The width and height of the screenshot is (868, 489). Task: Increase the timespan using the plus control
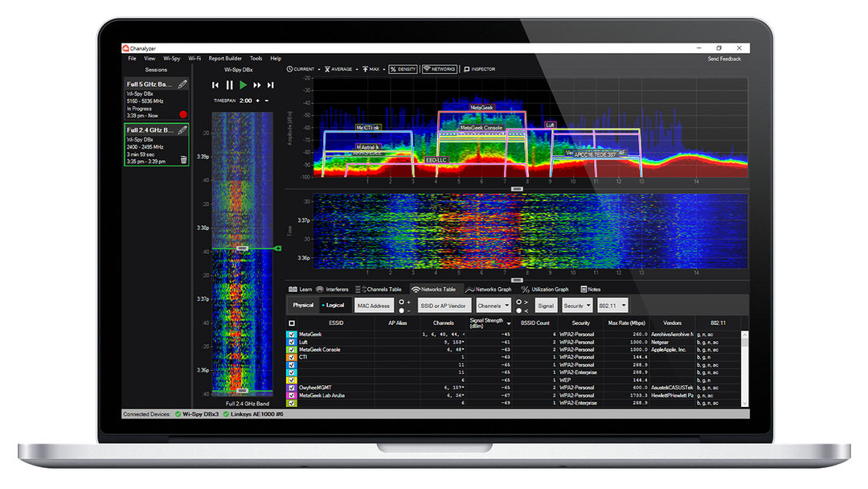(257, 101)
